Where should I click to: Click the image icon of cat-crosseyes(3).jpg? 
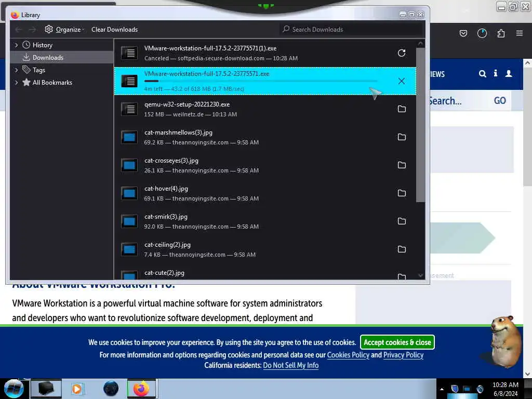tap(129, 165)
